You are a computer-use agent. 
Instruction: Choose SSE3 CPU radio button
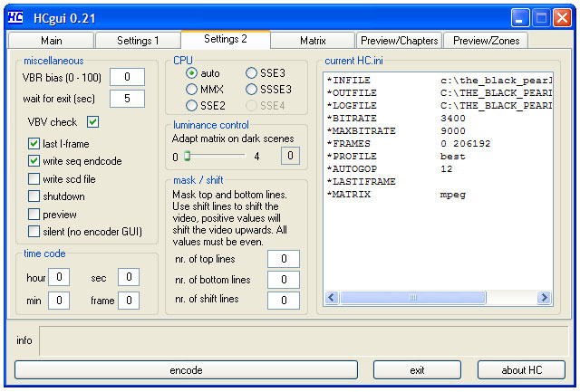coord(251,73)
